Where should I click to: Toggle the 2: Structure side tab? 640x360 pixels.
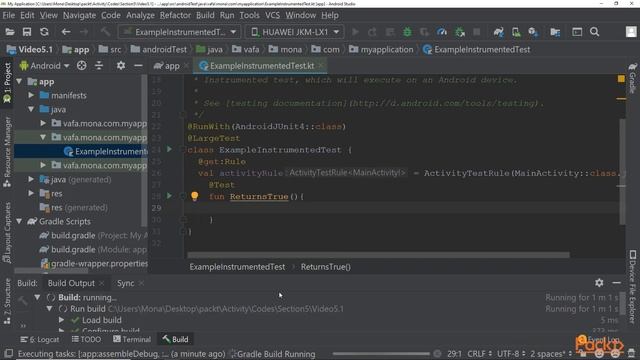(x=7, y=301)
